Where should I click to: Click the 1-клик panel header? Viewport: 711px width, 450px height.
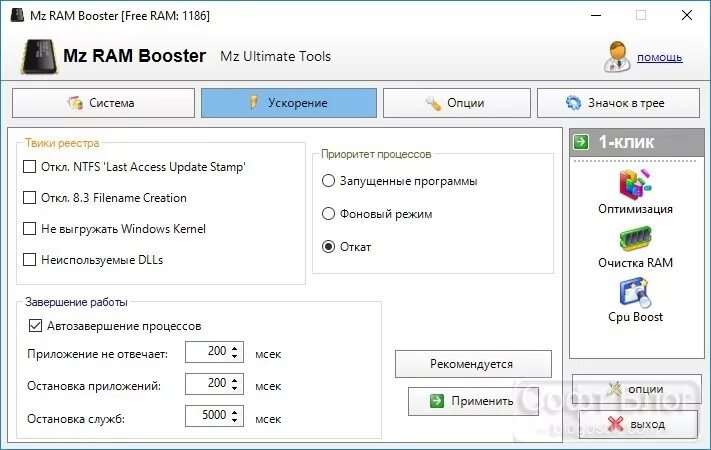637,142
